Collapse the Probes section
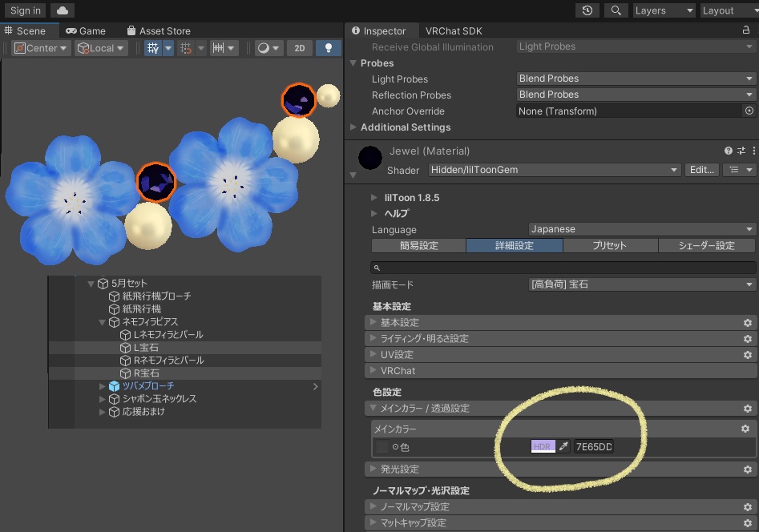This screenshot has height=532, width=759. pyautogui.click(x=353, y=63)
